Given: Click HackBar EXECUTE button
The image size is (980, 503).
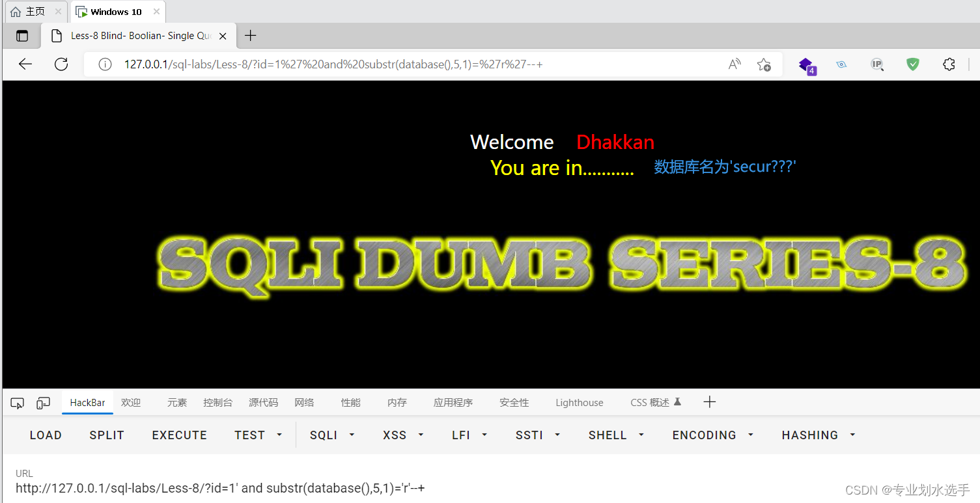Looking at the screenshot, I should coord(180,435).
